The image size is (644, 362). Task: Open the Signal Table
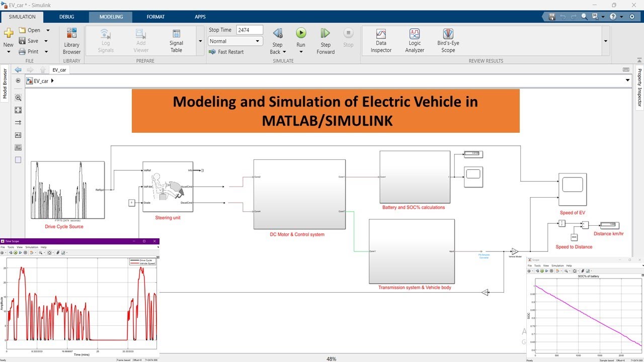click(x=176, y=41)
